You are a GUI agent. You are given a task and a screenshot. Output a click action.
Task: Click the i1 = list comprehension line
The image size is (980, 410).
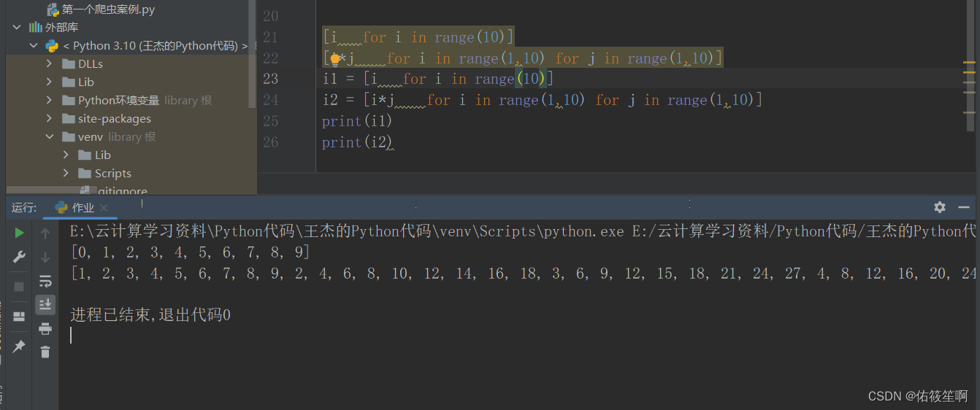click(x=437, y=79)
